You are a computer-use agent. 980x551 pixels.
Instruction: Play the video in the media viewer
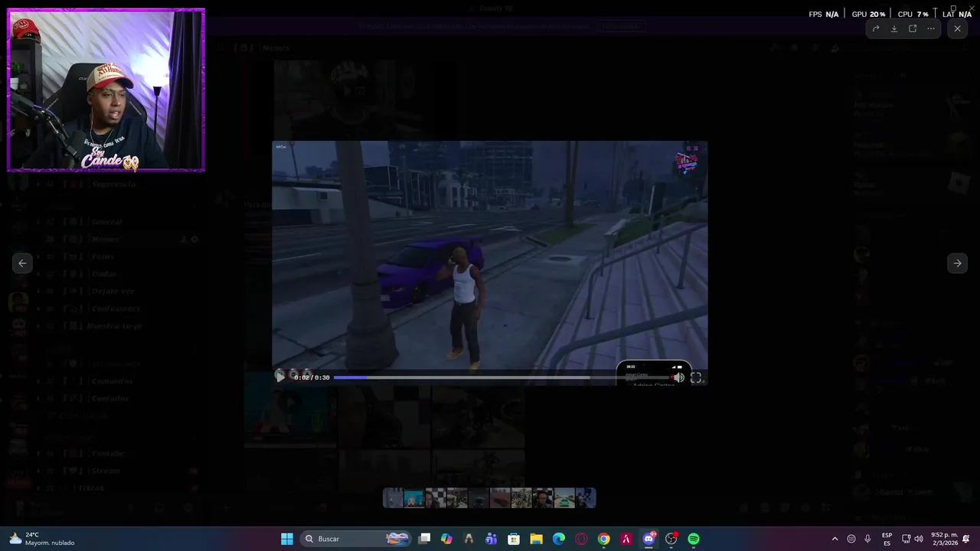279,377
